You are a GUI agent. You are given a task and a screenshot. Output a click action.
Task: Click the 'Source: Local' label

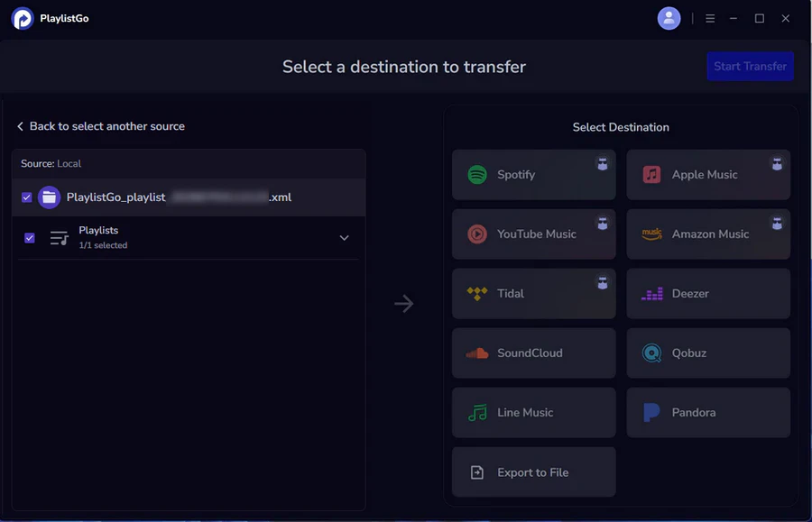(x=51, y=163)
